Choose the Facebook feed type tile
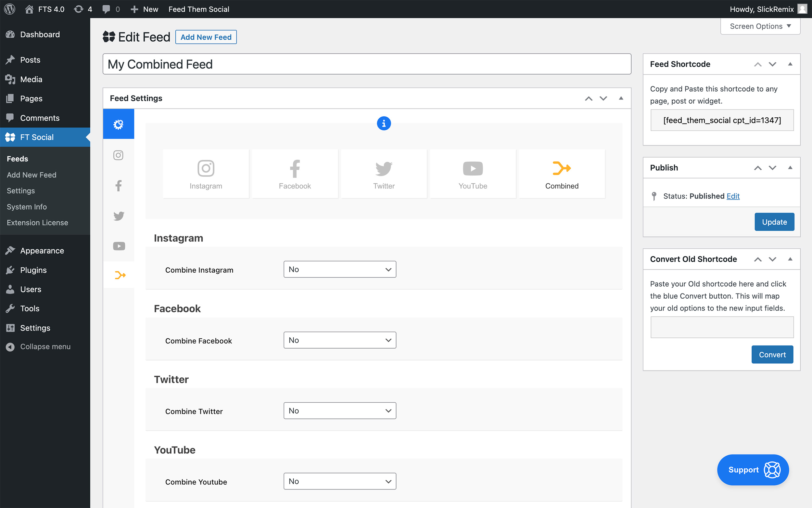Image resolution: width=812 pixels, height=508 pixels. click(x=295, y=174)
